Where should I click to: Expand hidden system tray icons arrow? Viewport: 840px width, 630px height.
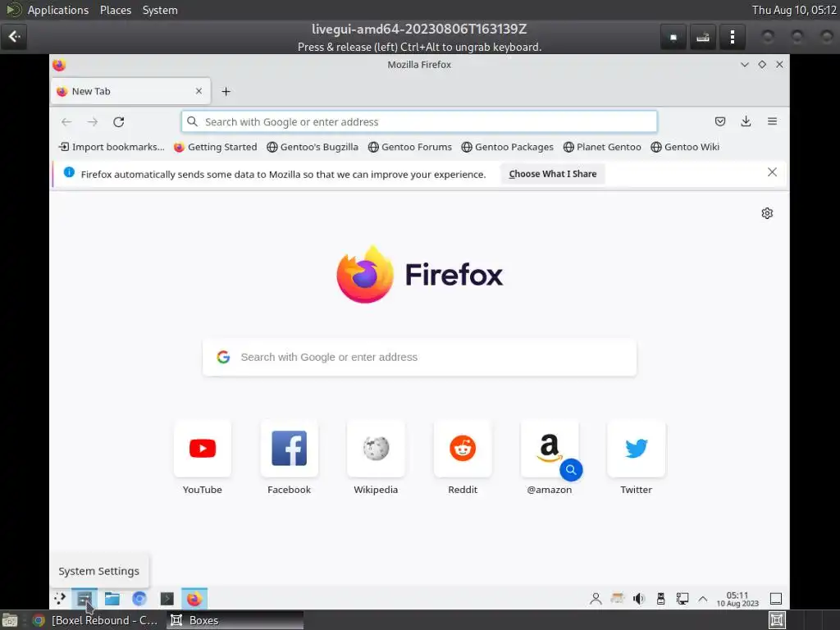coord(703,599)
